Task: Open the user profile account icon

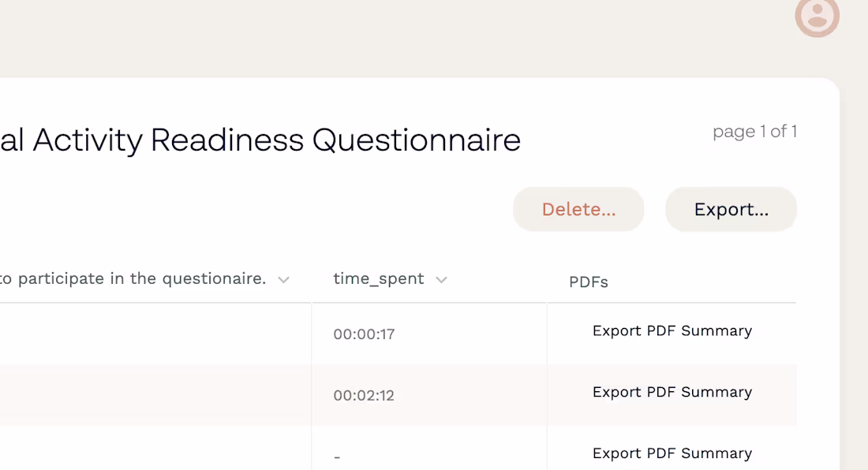Action: (817, 17)
